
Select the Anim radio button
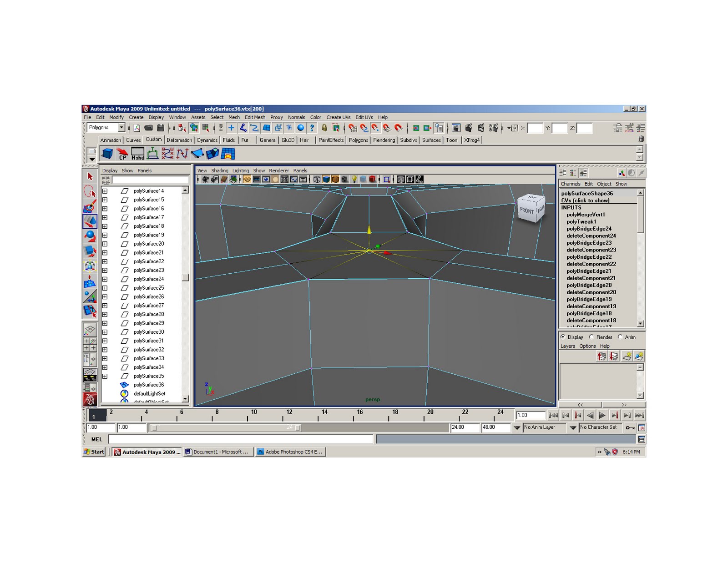tap(620, 337)
